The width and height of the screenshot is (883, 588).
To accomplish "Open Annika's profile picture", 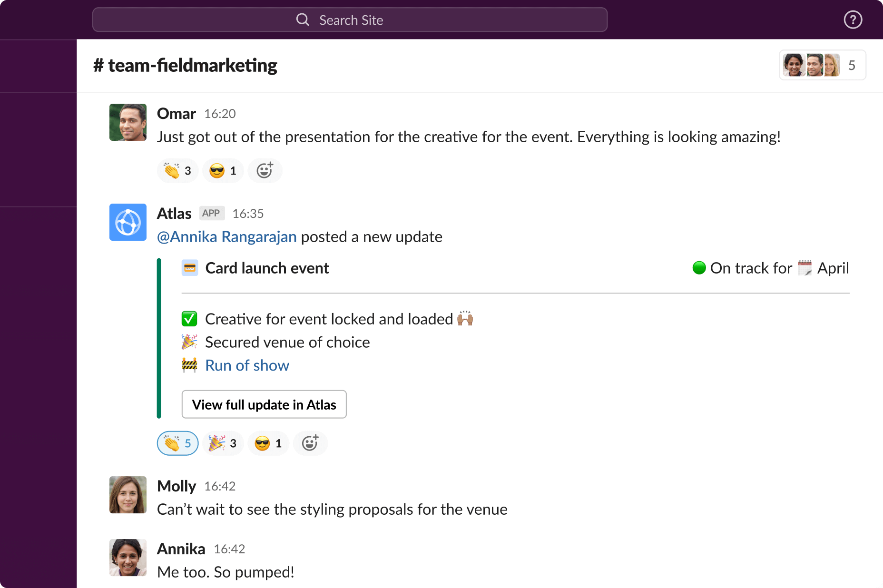I will click(x=128, y=558).
